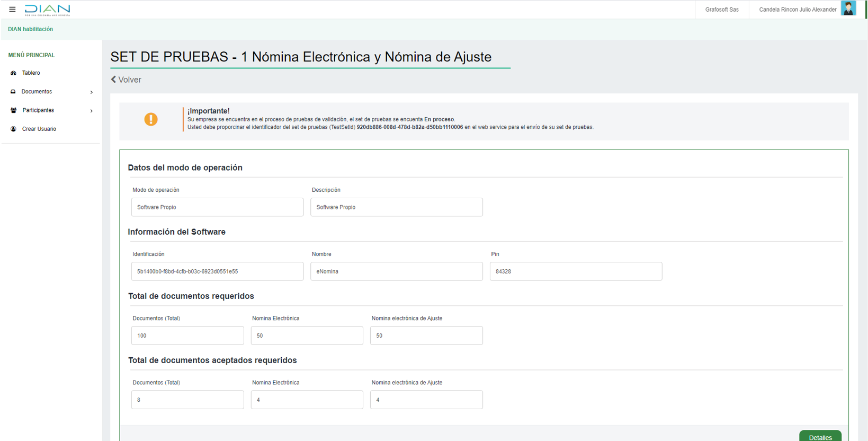This screenshot has height=441, width=868.
Task: Select Crear Usuario in main menu
Action: [x=39, y=129]
